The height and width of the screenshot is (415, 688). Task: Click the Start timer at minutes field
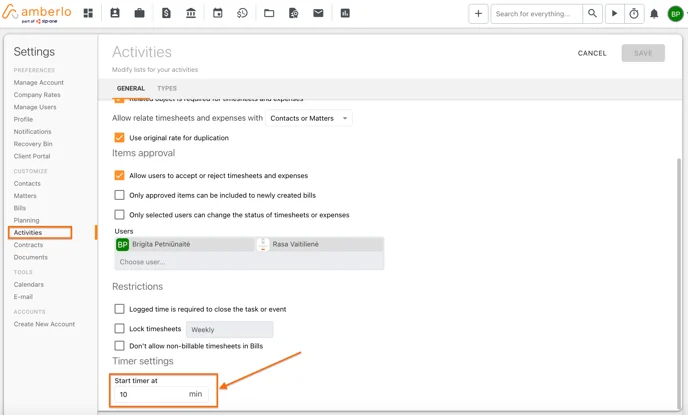(161, 394)
